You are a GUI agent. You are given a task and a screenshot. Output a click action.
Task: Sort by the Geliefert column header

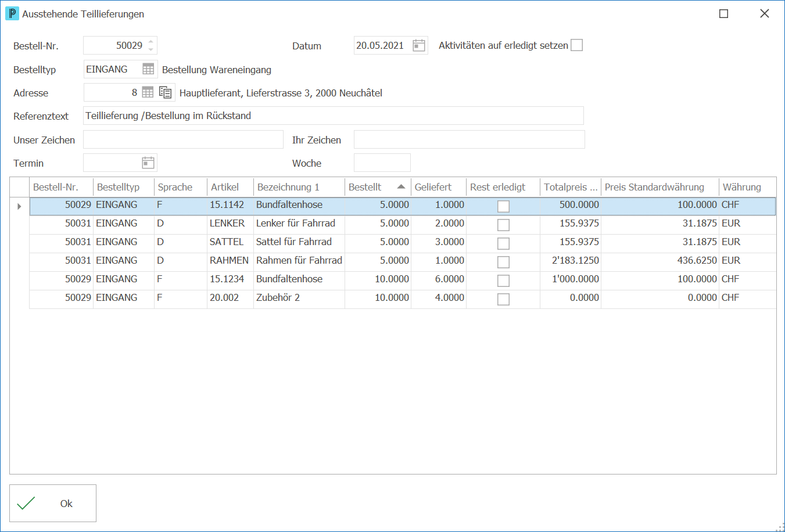pos(439,187)
